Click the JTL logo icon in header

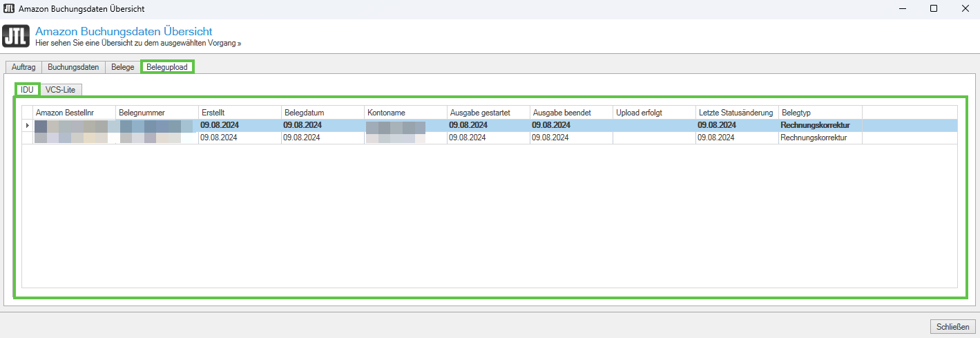[x=17, y=37]
